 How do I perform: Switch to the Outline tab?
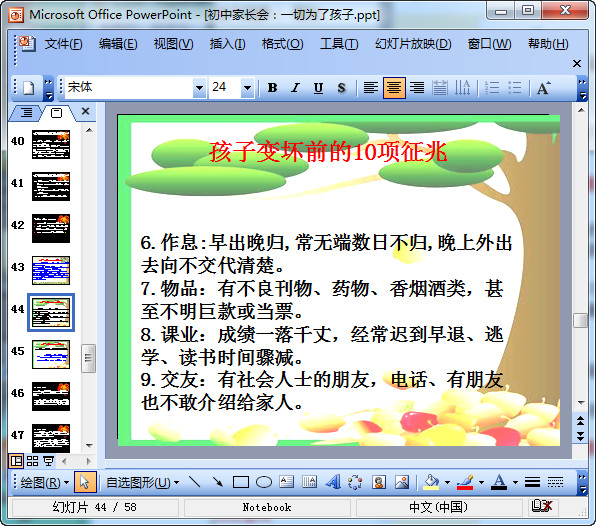(26, 112)
